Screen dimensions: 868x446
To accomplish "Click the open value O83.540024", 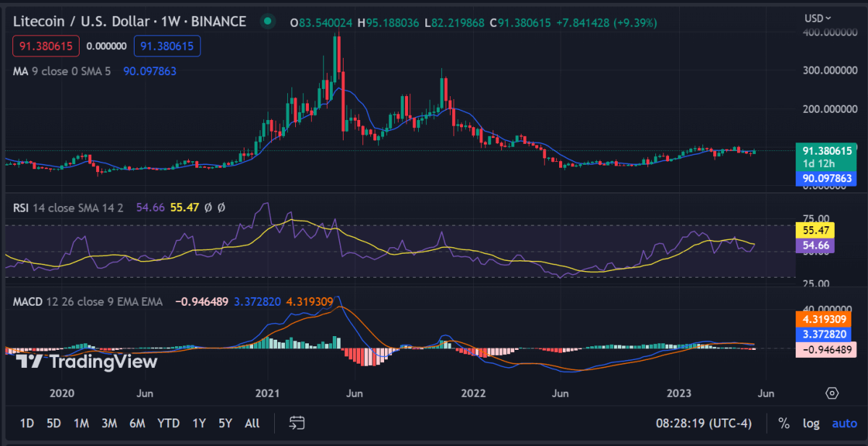I will 321,22.
